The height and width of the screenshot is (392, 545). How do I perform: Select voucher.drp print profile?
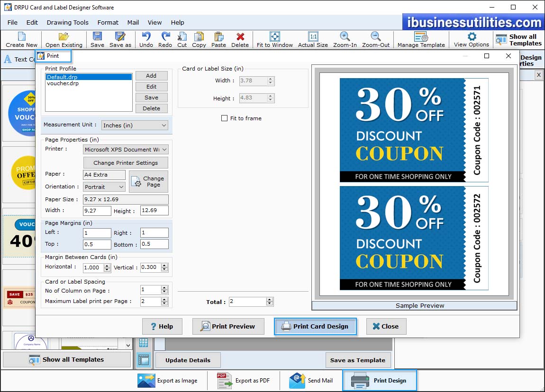tap(63, 83)
